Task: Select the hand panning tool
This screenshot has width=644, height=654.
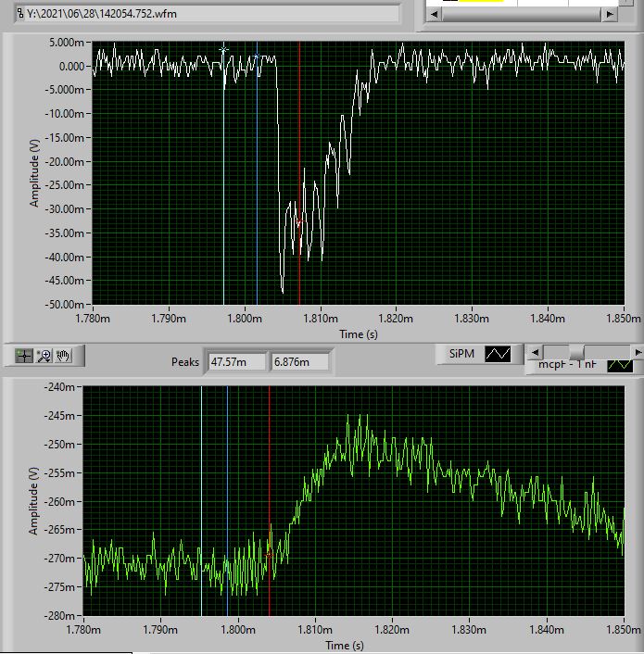Action: 64,355
